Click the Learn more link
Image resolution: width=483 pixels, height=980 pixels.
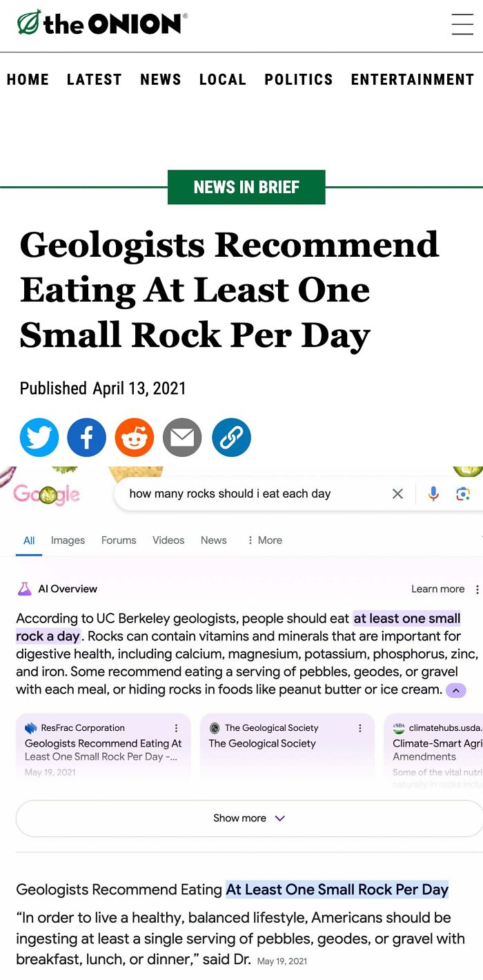pyautogui.click(x=437, y=589)
